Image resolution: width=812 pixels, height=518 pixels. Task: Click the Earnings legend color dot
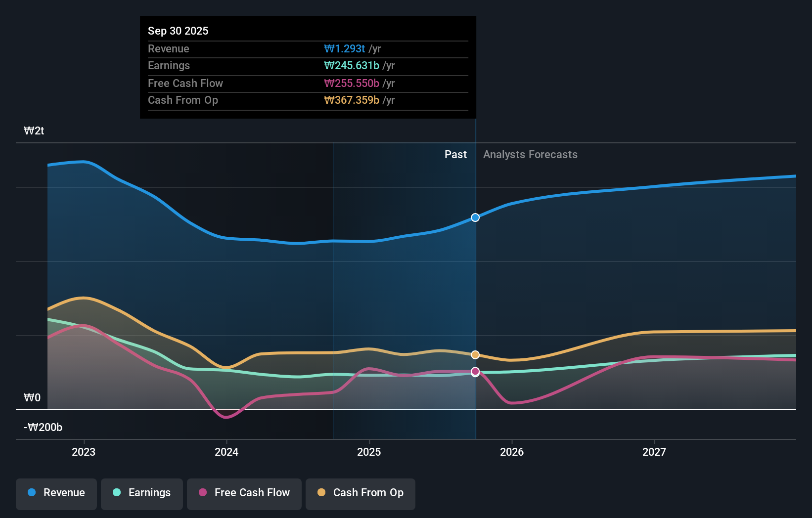(x=117, y=493)
